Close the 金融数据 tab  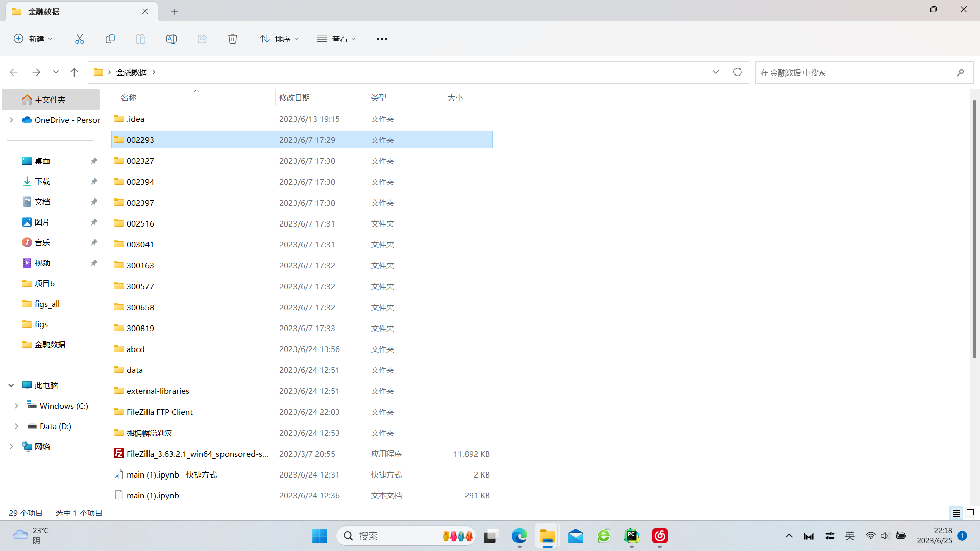(145, 11)
